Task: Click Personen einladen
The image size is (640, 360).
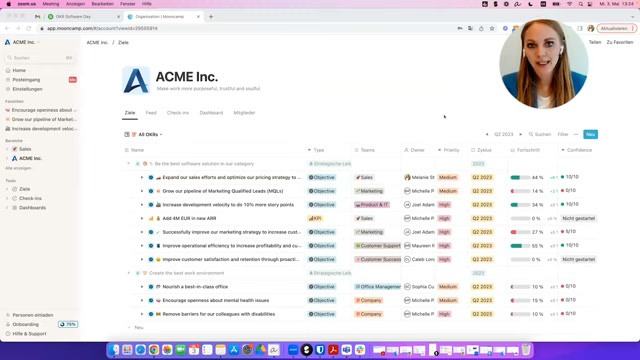Action: pyautogui.click(x=33, y=315)
